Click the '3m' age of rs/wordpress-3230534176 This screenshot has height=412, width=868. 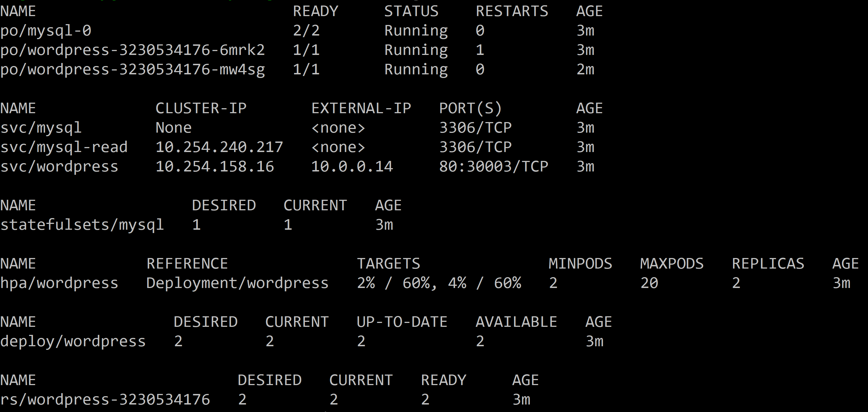[x=521, y=400]
